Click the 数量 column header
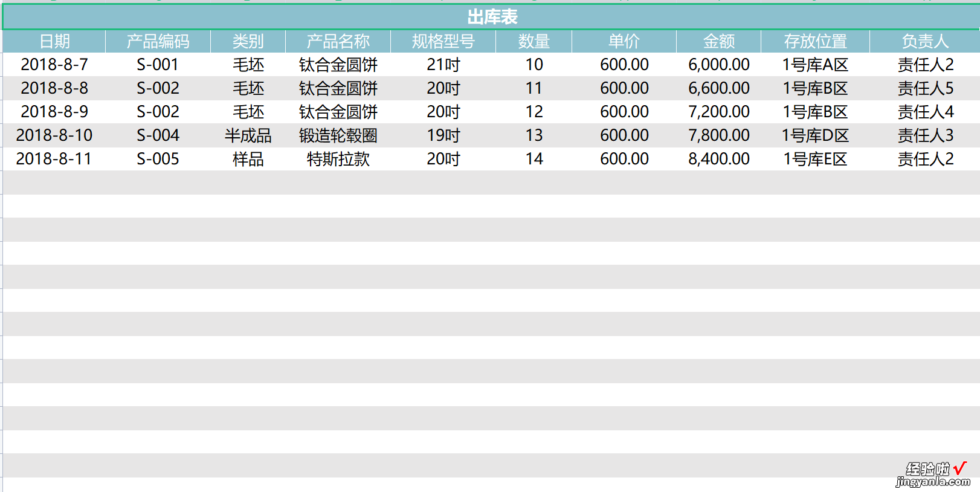The image size is (980, 492). (x=534, y=41)
